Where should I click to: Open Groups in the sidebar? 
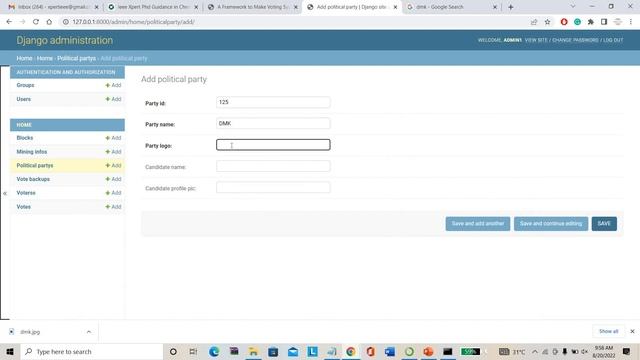click(x=25, y=85)
